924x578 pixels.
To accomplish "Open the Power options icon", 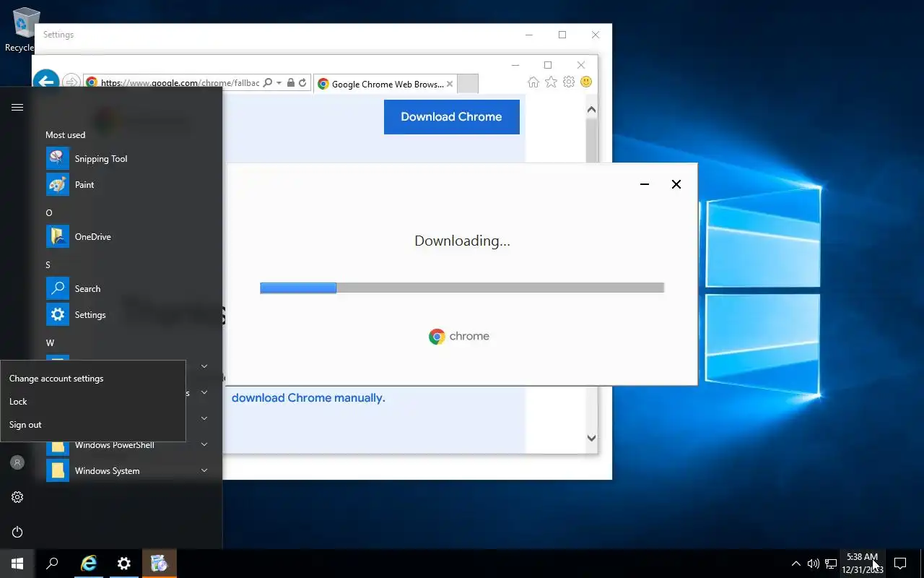I will pos(17,532).
